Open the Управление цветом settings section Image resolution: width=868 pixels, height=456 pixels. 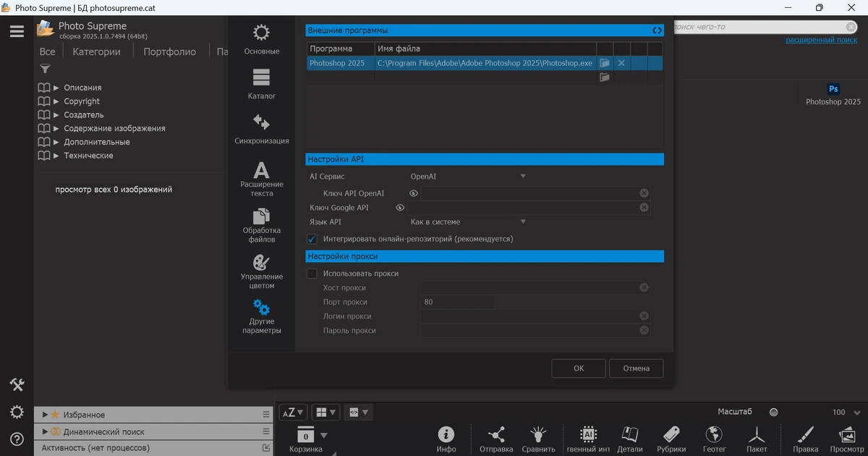coord(261,271)
